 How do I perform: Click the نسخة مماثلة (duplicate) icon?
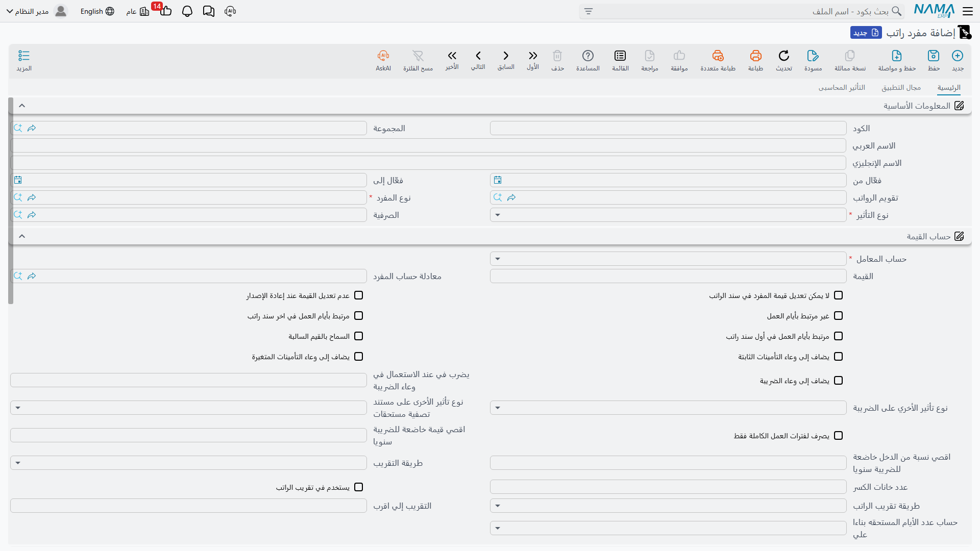(x=850, y=56)
